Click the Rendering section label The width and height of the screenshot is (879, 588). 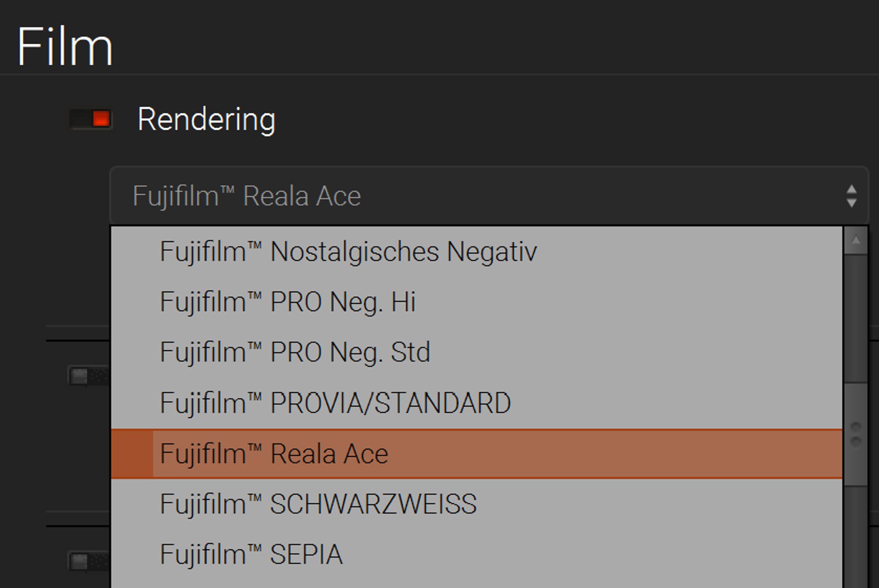[206, 119]
